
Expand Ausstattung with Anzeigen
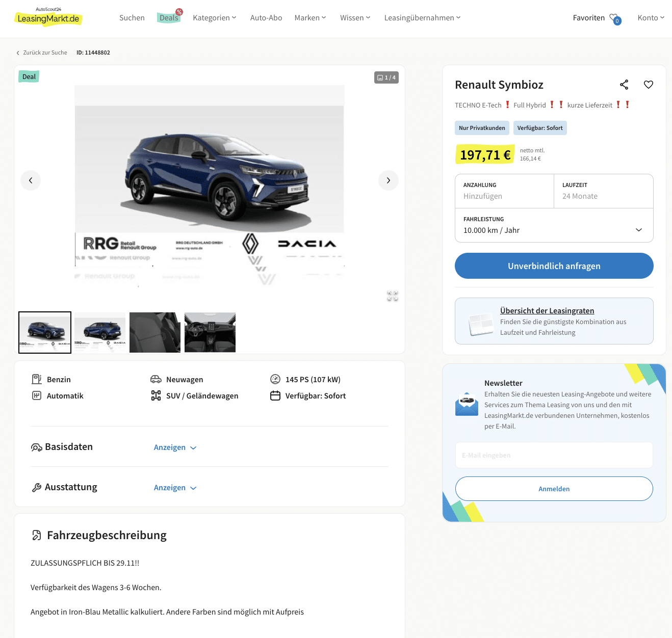[x=175, y=488]
